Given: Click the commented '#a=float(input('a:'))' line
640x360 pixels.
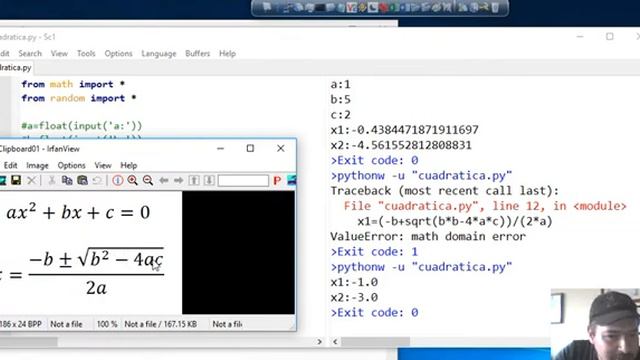Looking at the screenshot, I should tap(82, 126).
